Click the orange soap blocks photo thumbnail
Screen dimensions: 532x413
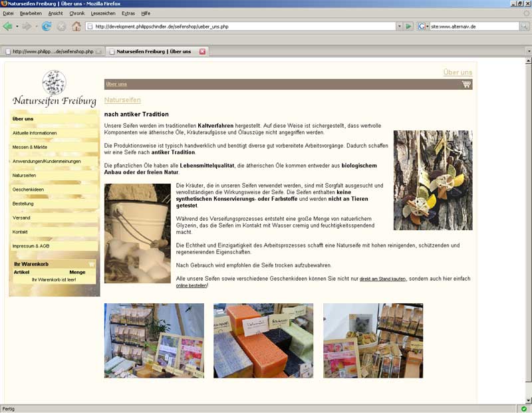pyautogui.click(x=263, y=341)
